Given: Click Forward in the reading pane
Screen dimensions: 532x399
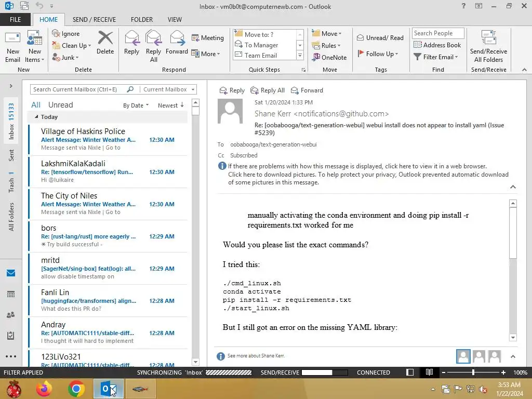Looking at the screenshot, I should click(x=307, y=90).
